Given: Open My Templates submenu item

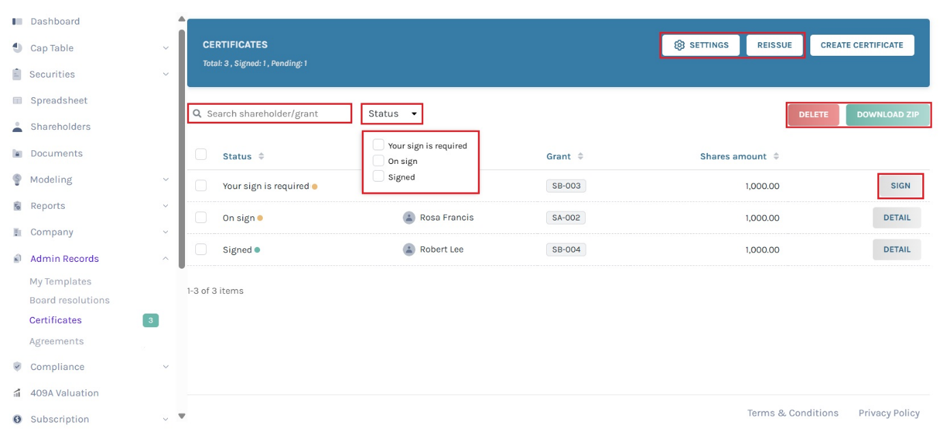Looking at the screenshot, I should click(61, 281).
